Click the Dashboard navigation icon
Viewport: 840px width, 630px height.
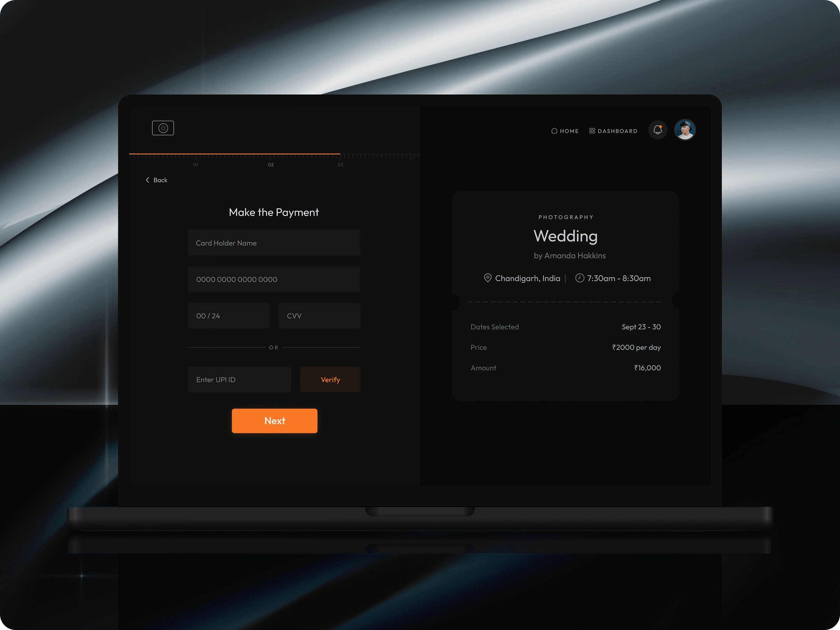[x=593, y=130]
